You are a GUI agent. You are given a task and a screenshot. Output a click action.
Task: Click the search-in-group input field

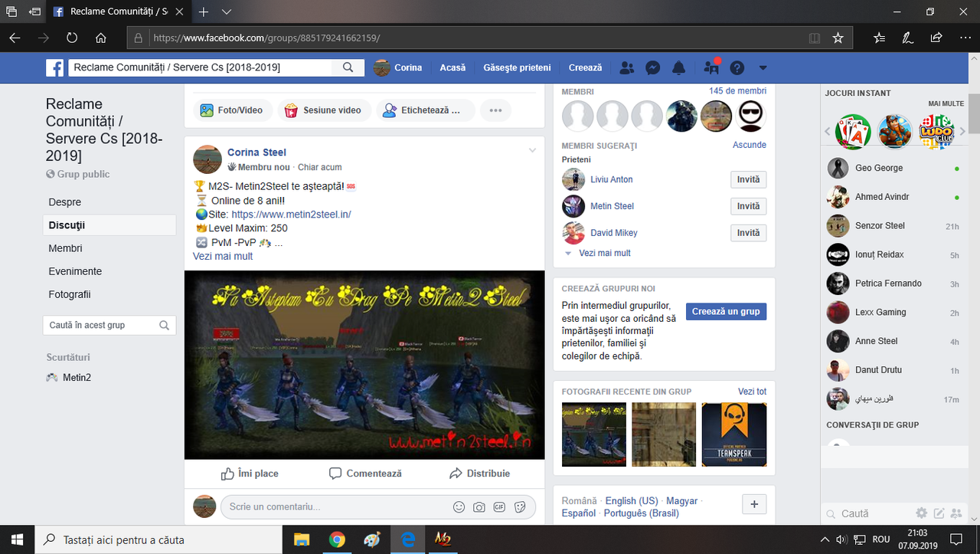click(109, 325)
